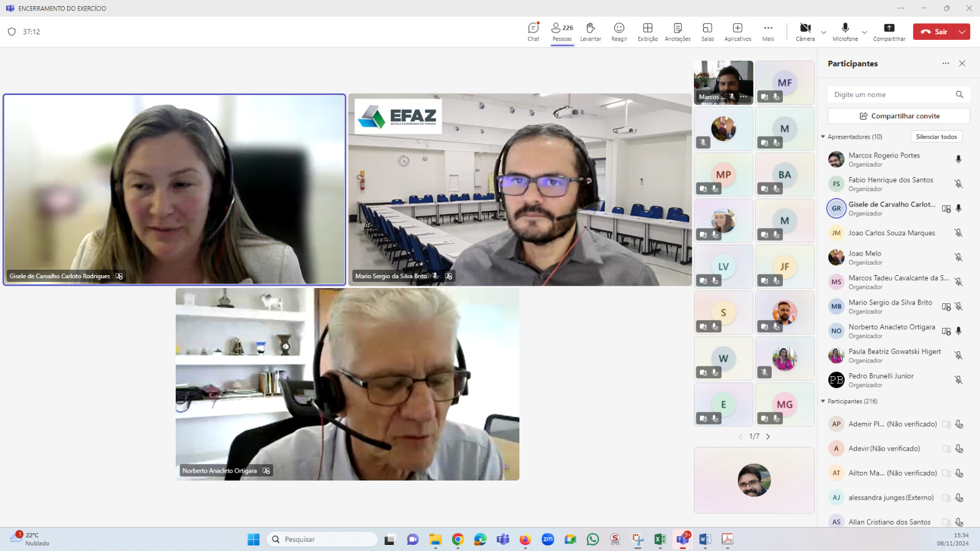
Task: Toggle the Microfone mute state
Action: tap(845, 32)
